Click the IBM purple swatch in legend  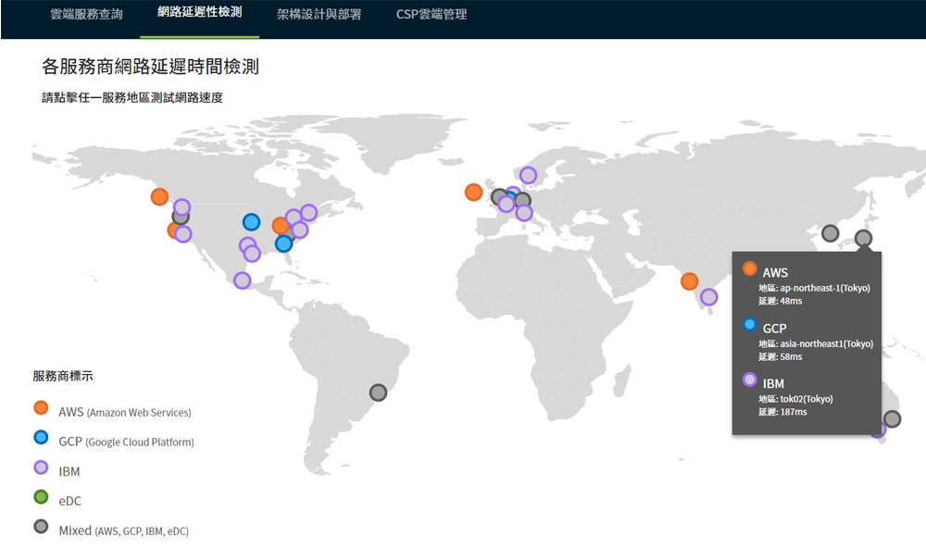click(x=41, y=467)
